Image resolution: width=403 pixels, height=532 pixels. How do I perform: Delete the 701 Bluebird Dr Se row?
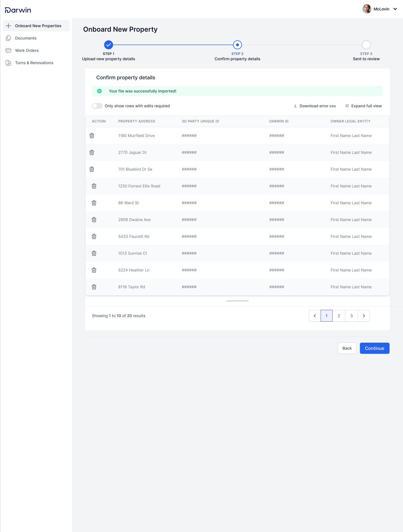(92, 169)
